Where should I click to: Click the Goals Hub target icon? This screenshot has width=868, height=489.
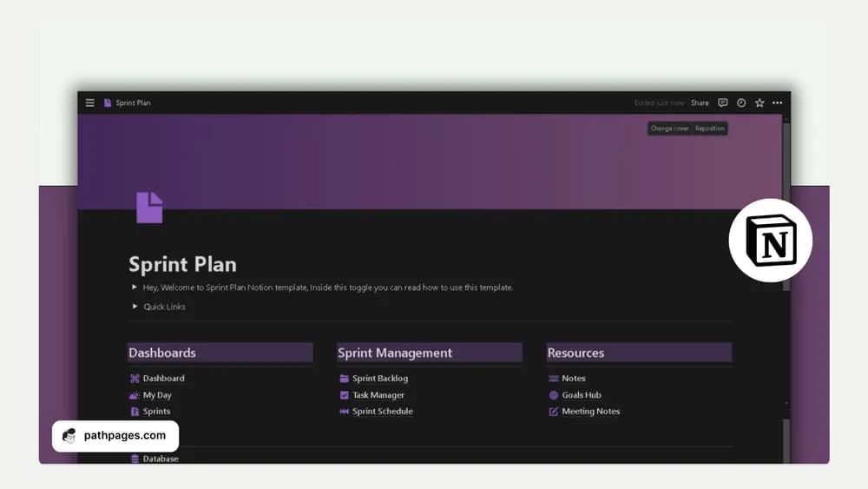(x=554, y=395)
